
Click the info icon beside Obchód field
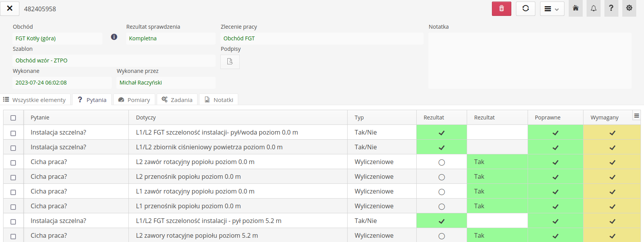coord(114,37)
